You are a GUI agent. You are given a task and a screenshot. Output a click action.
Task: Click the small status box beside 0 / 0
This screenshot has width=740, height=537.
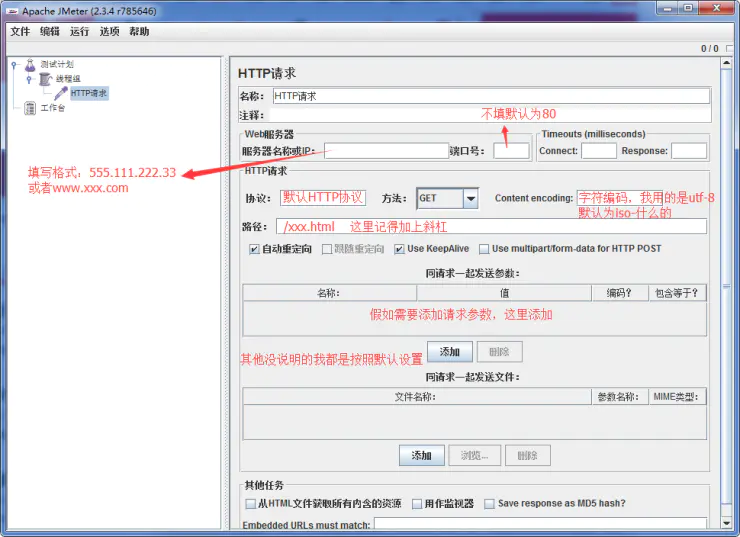tap(730, 49)
